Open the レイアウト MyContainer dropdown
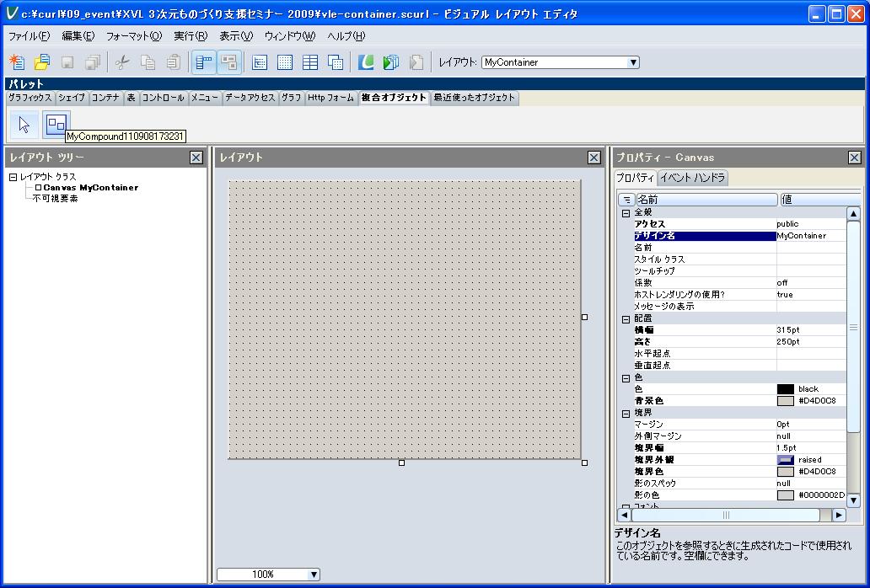 point(633,62)
